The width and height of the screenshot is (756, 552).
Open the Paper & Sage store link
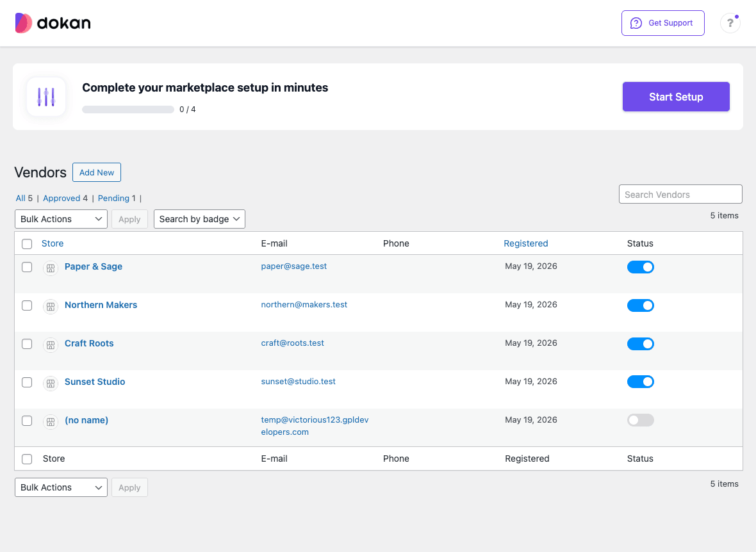click(x=94, y=266)
